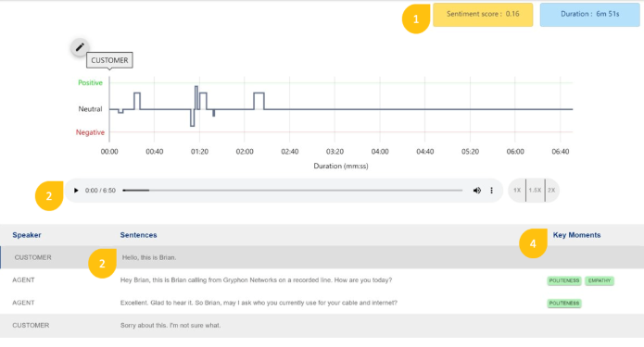The height and width of the screenshot is (347, 644).
Task: Open audio player three-dot options menu
Action: point(491,191)
